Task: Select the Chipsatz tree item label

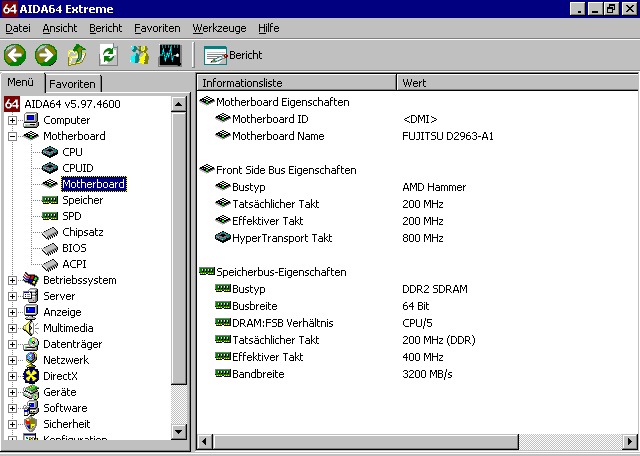Action: (83, 232)
